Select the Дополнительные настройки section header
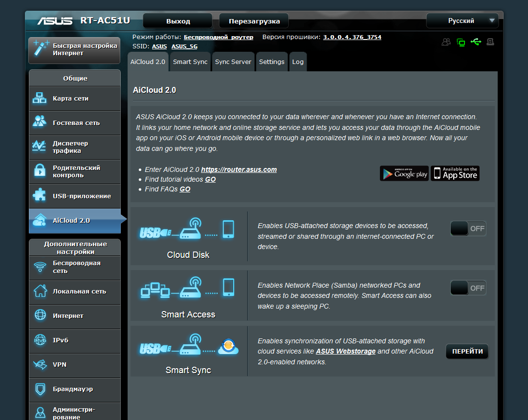This screenshot has height=420, width=528. 75,248
